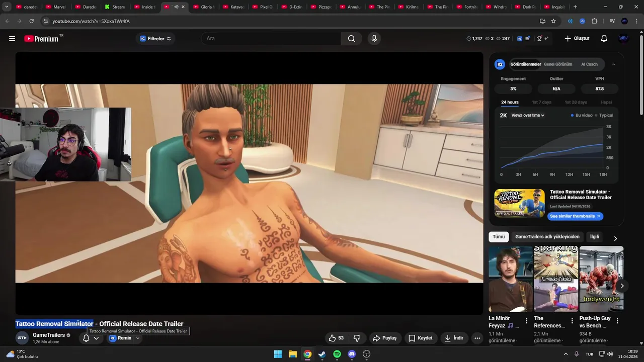
Task: Switch to the Fortnite browser tab
Action: [466, 7]
